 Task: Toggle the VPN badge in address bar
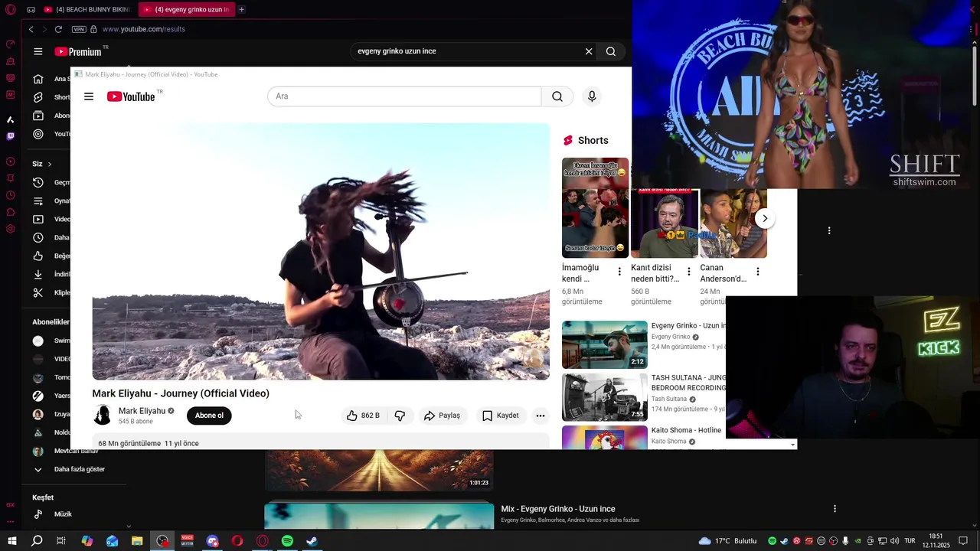79,29
